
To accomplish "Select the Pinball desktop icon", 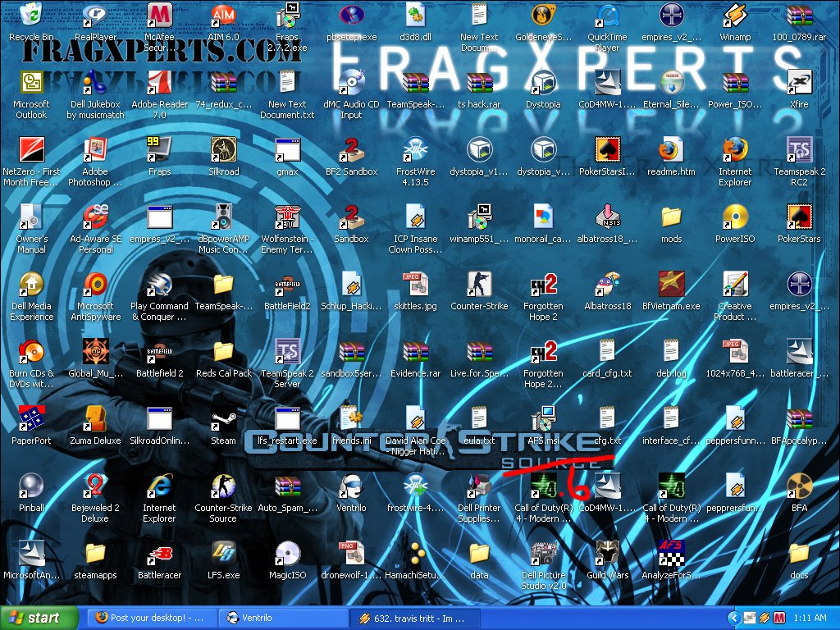I will click(32, 486).
